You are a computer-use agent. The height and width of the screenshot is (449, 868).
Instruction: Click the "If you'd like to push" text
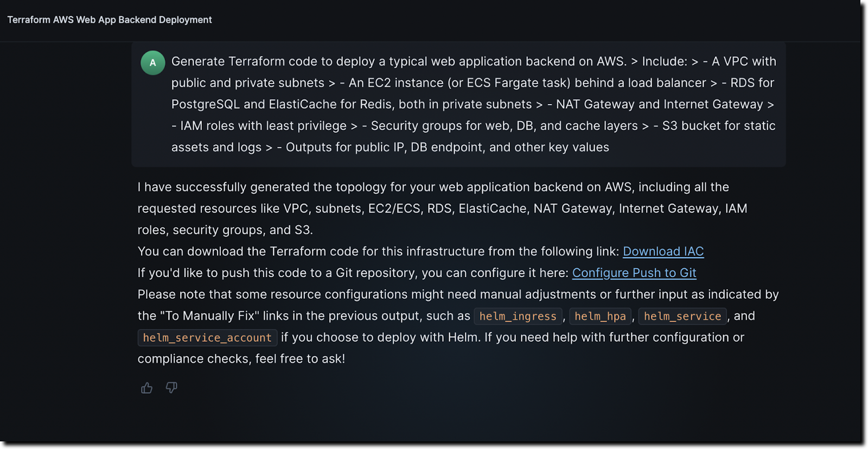point(353,273)
